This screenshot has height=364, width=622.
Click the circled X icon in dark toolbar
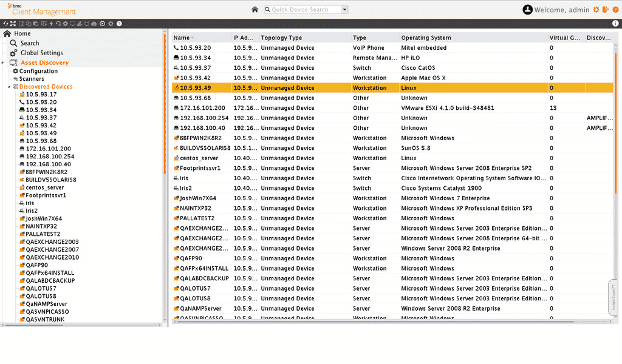(x=102, y=24)
